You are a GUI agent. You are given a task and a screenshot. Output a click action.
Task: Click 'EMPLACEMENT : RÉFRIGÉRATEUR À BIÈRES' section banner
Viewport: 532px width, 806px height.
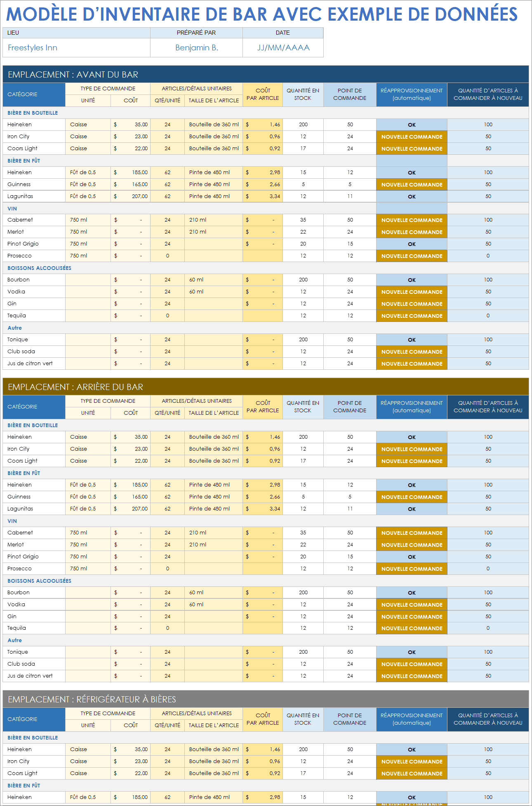pyautogui.click(x=266, y=699)
